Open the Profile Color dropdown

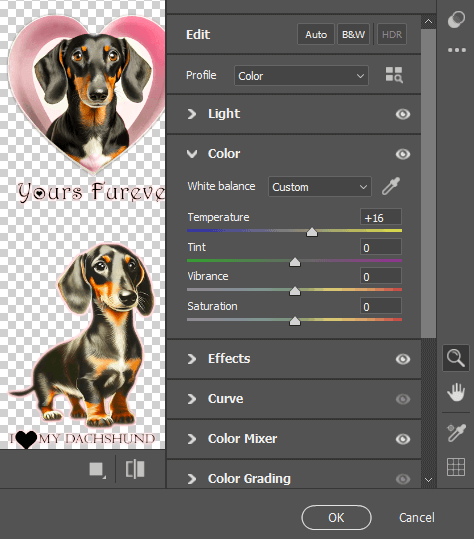(x=301, y=76)
